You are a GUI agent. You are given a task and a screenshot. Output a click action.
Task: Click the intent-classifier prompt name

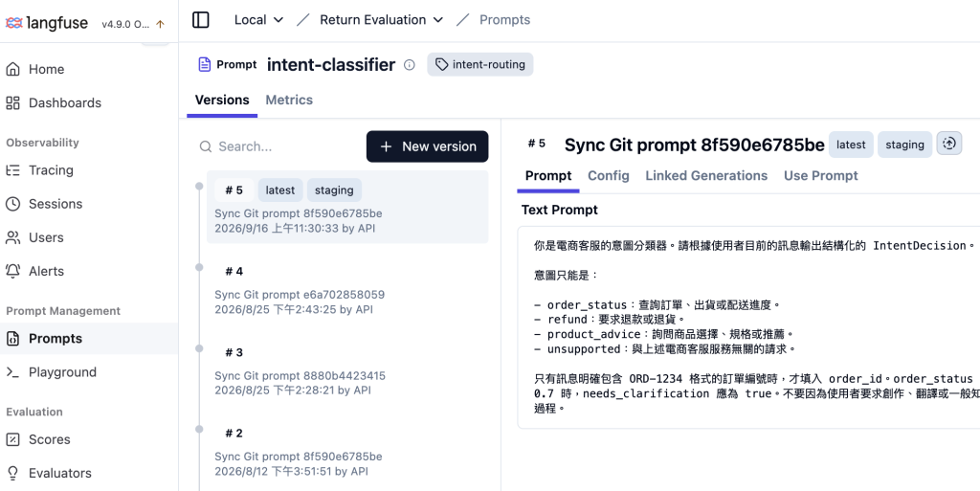(331, 65)
